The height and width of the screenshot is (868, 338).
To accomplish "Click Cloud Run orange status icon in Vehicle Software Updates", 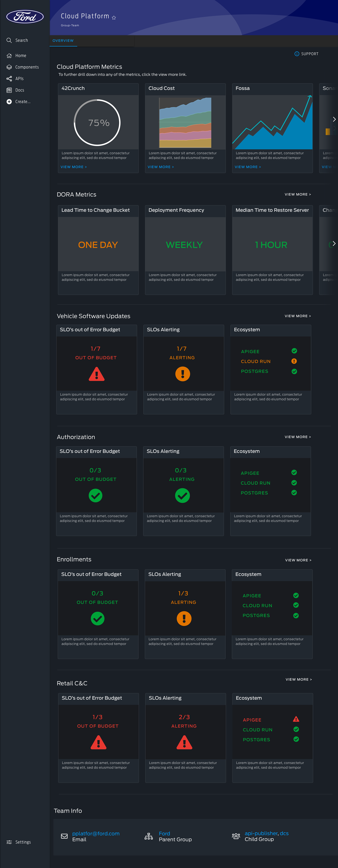I will (294, 361).
